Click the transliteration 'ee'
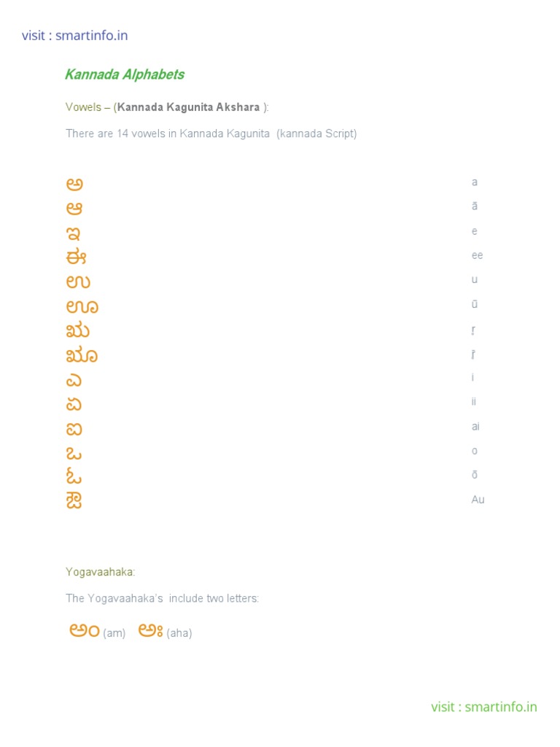Viewport: 560px width, 747px height. coord(477,255)
